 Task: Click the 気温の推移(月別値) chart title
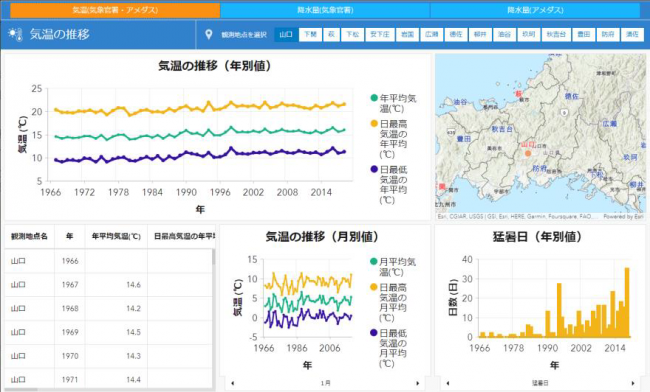pyautogui.click(x=322, y=237)
